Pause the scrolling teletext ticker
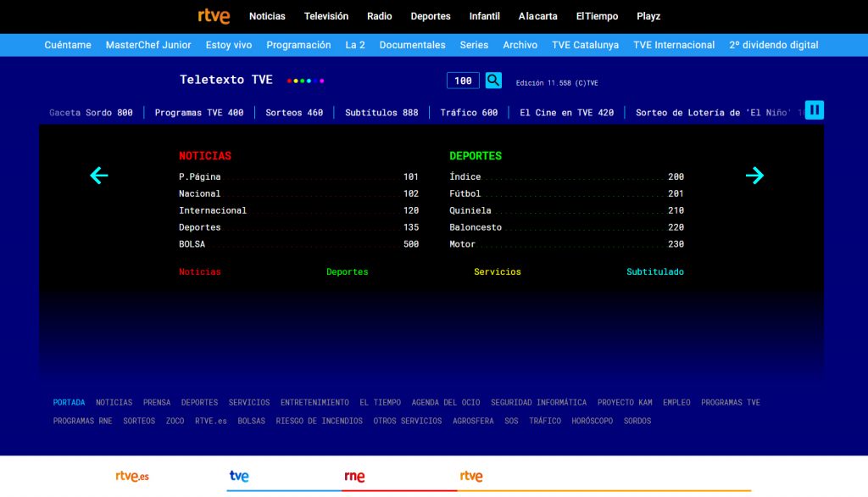Image resolution: width=868 pixels, height=497 pixels. pyautogui.click(x=814, y=110)
